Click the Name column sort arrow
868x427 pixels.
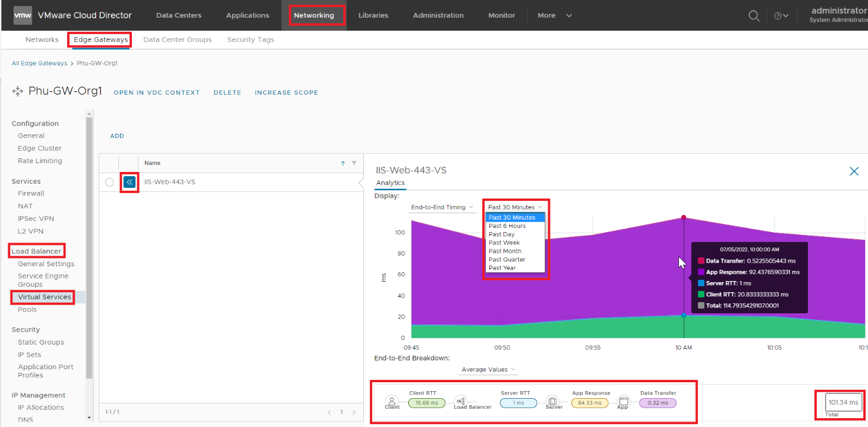click(343, 163)
